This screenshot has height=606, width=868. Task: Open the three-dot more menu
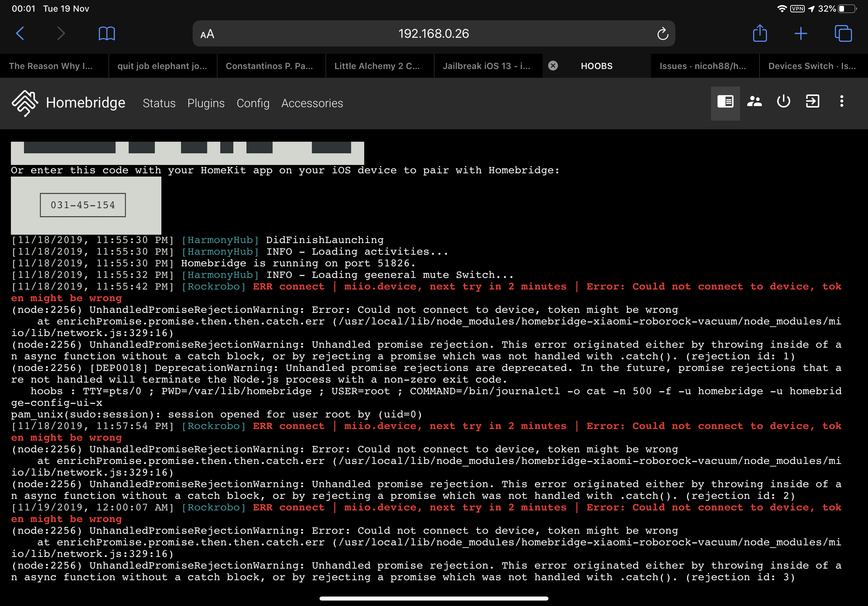(841, 101)
